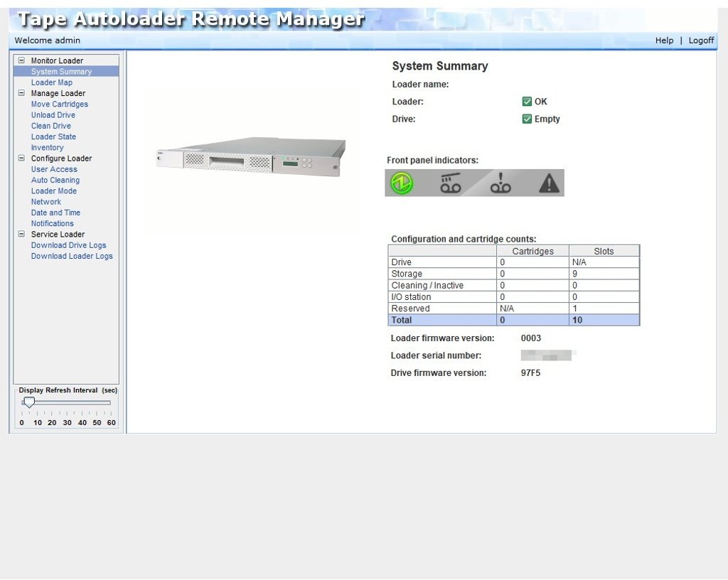Click the cleaning tape indicator icon
The height and width of the screenshot is (580, 728).
pyautogui.click(x=450, y=183)
